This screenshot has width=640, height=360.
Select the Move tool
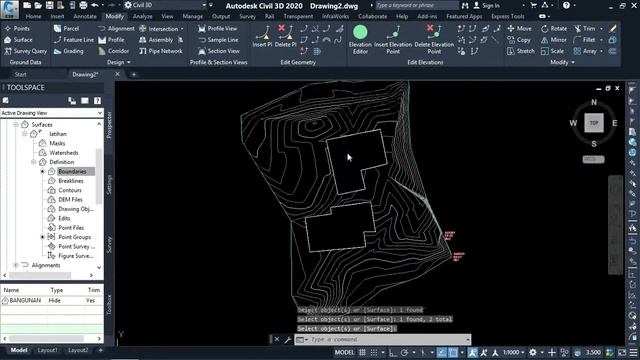pos(519,29)
